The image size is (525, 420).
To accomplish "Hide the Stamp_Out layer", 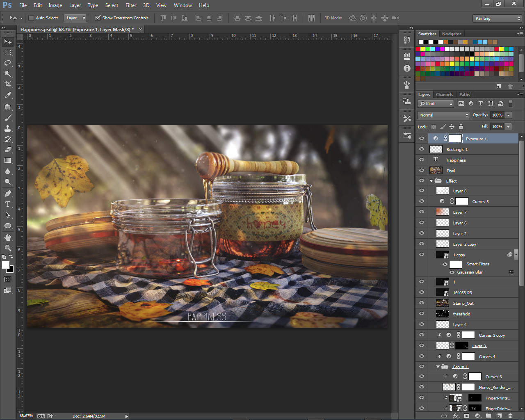I will pyautogui.click(x=422, y=303).
